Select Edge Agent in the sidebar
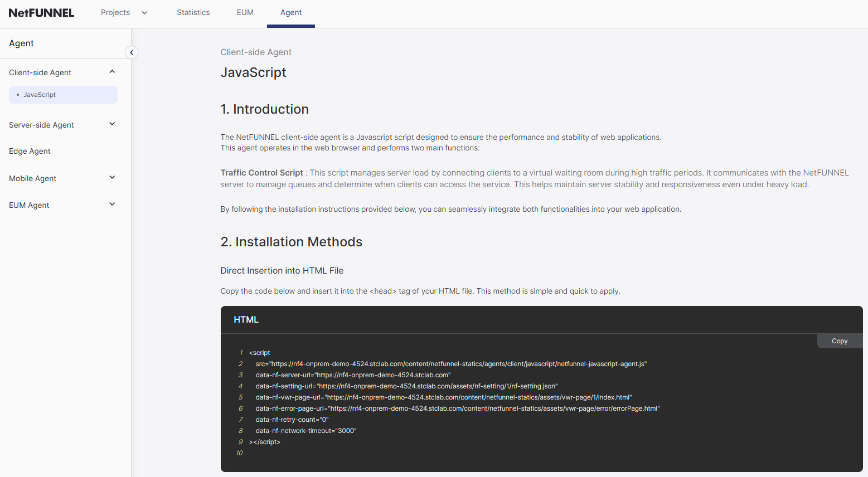 coord(30,151)
